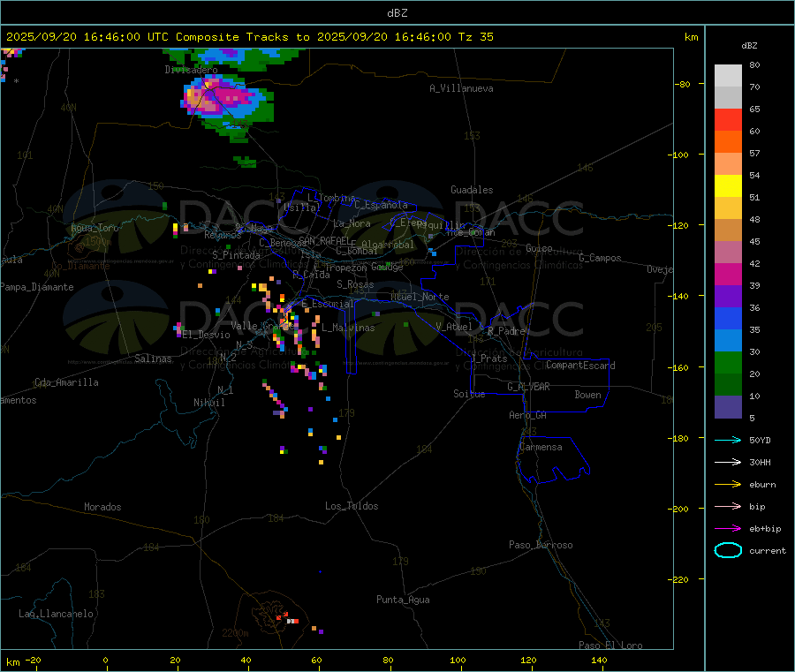
Task: Click the 'Divisadero' map label
Action: click(191, 70)
